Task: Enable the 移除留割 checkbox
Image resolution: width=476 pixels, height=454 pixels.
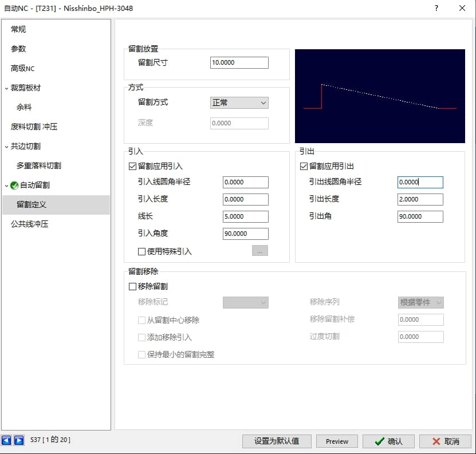Action: 133,286
